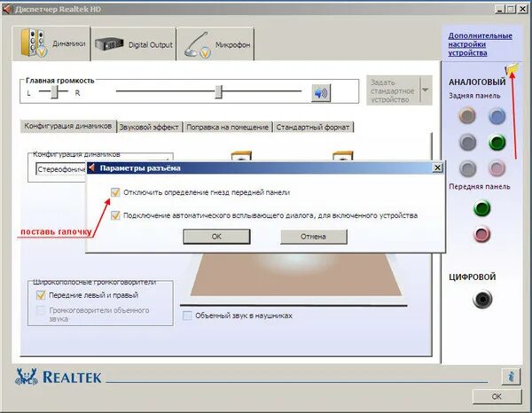Image resolution: width=532 pixels, height=413 pixels.
Task: Click Отмена in Параметры разъёма dialog
Action: click(x=314, y=237)
